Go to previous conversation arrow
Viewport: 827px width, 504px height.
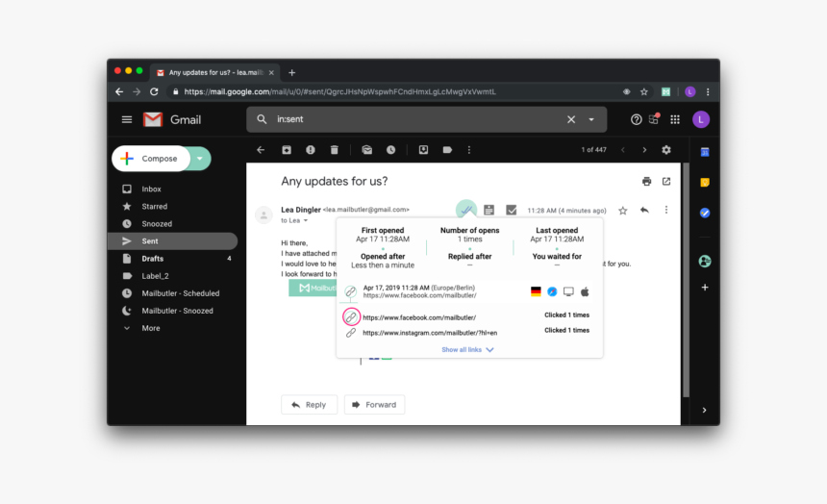(623, 150)
